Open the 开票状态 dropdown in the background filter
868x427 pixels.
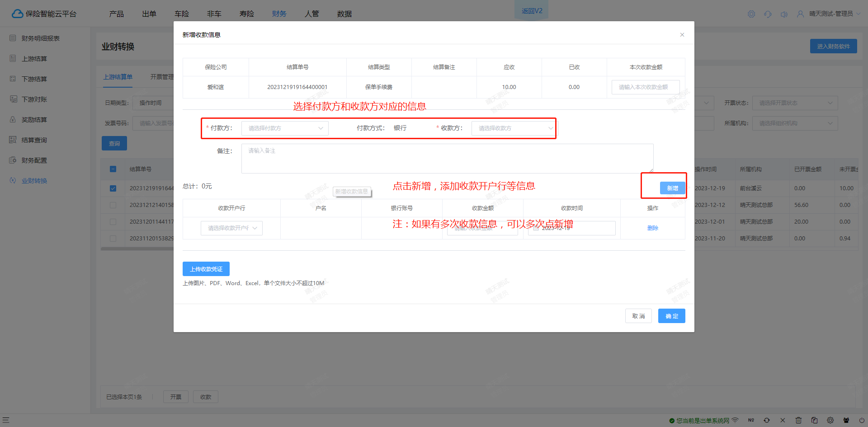pos(795,103)
